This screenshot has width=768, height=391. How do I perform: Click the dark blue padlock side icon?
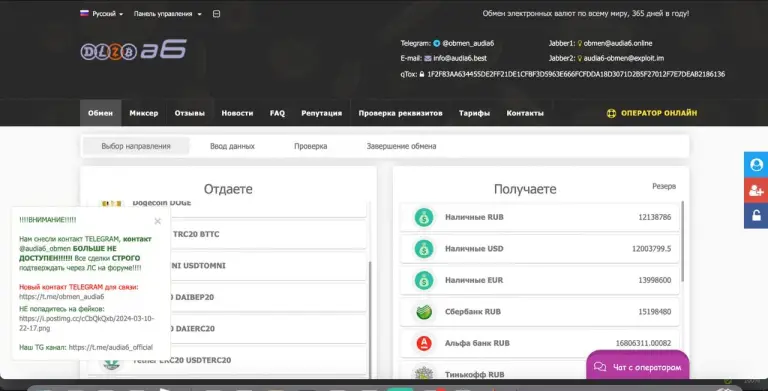756,216
